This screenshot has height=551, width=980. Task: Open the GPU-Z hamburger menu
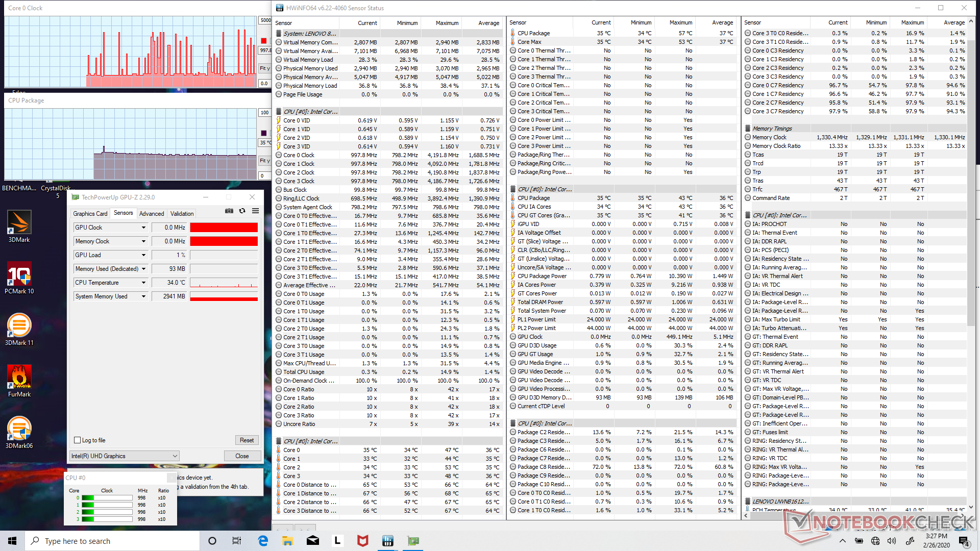coord(255,211)
